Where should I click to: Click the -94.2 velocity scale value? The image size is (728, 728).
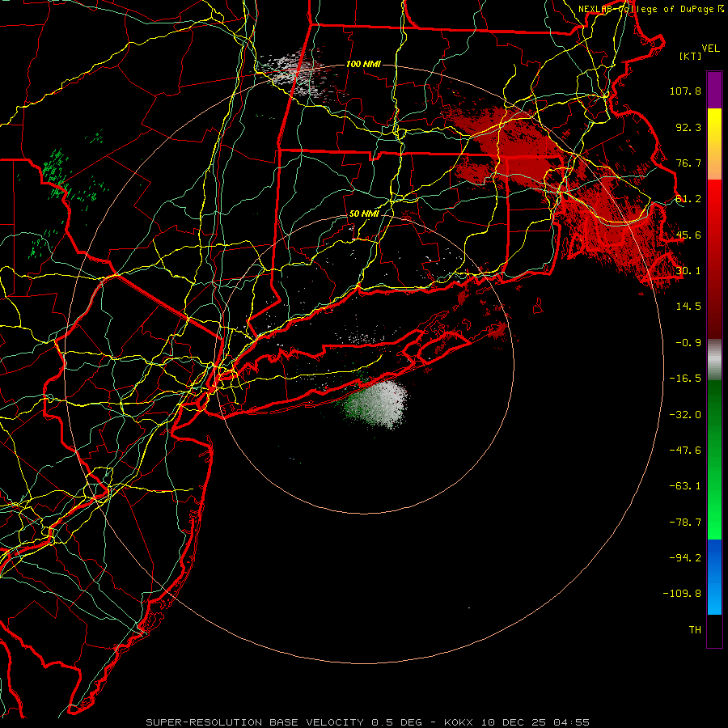(x=685, y=558)
